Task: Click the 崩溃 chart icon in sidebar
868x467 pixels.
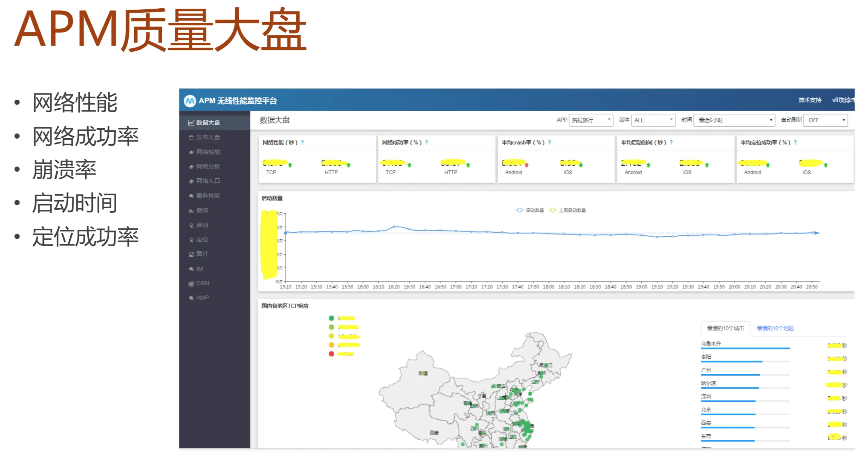Action: pyautogui.click(x=191, y=211)
